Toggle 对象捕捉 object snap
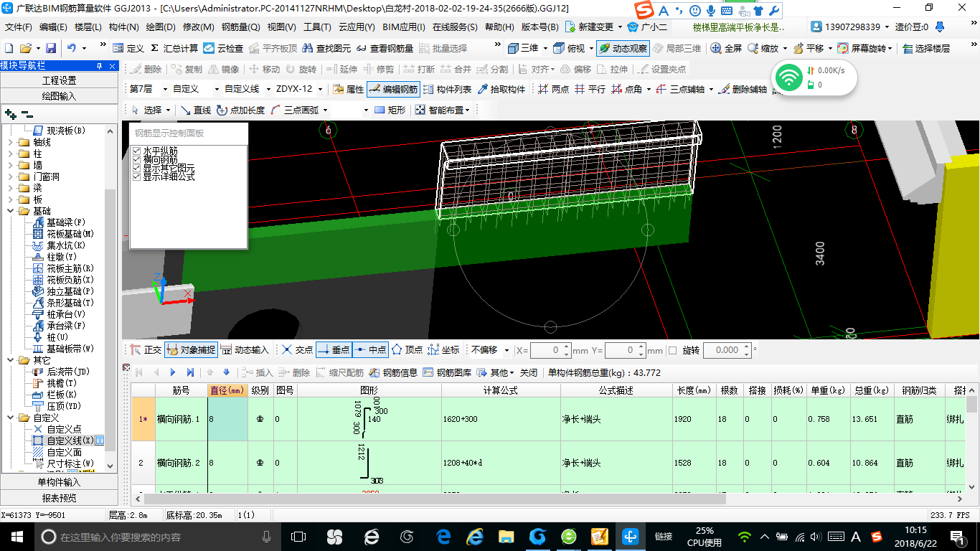 (190, 349)
